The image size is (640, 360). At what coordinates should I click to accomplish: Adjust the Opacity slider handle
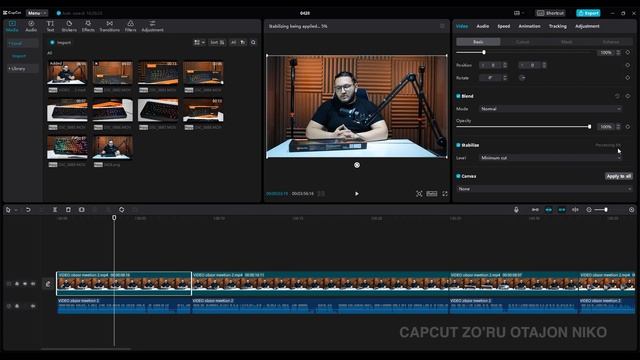click(x=589, y=127)
